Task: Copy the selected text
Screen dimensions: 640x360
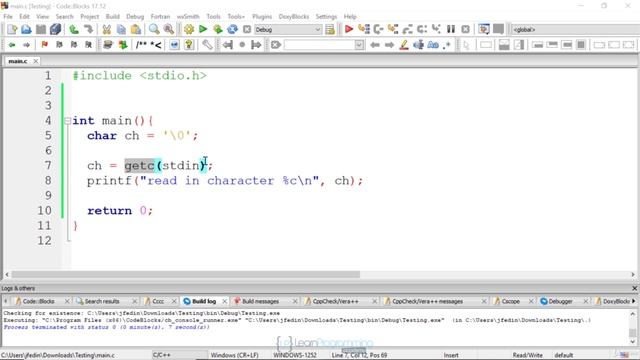Action: [121, 29]
